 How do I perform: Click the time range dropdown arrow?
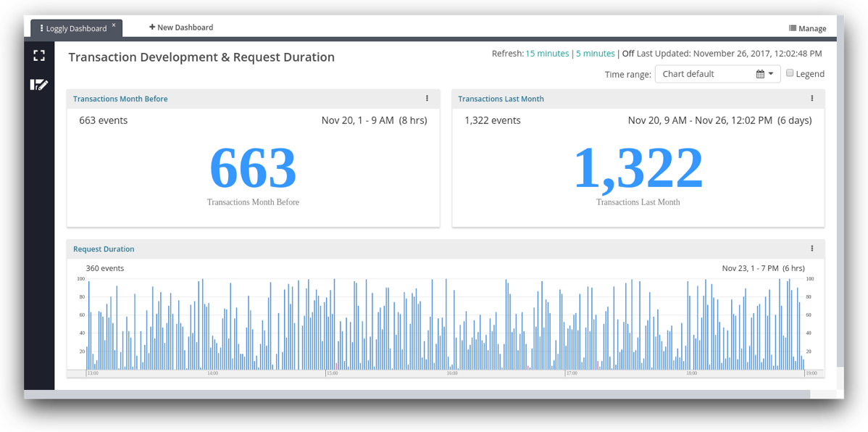771,74
